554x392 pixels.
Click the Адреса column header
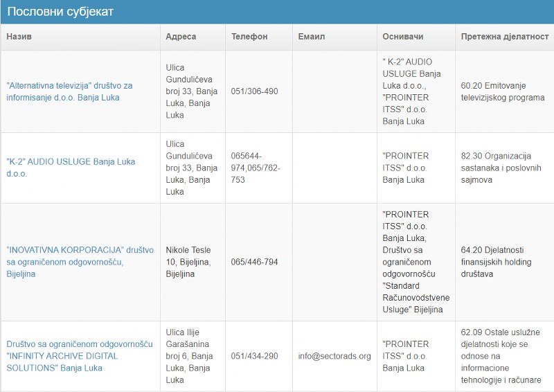pos(181,37)
